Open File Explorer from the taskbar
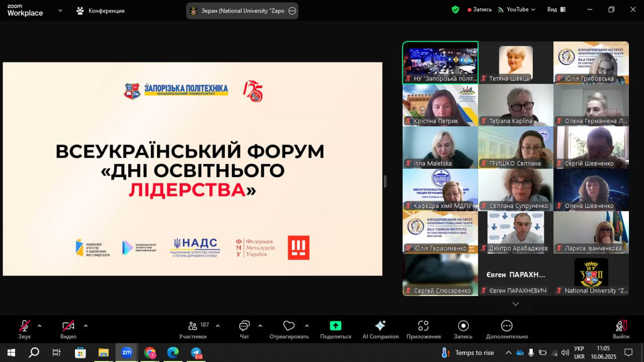644x362 pixels. coord(103,352)
